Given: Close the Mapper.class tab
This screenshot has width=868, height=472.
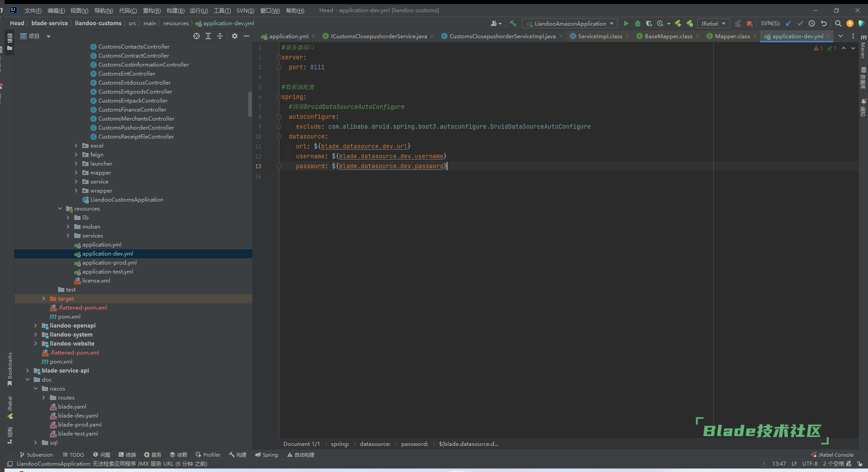Looking at the screenshot, I should pyautogui.click(x=755, y=36).
